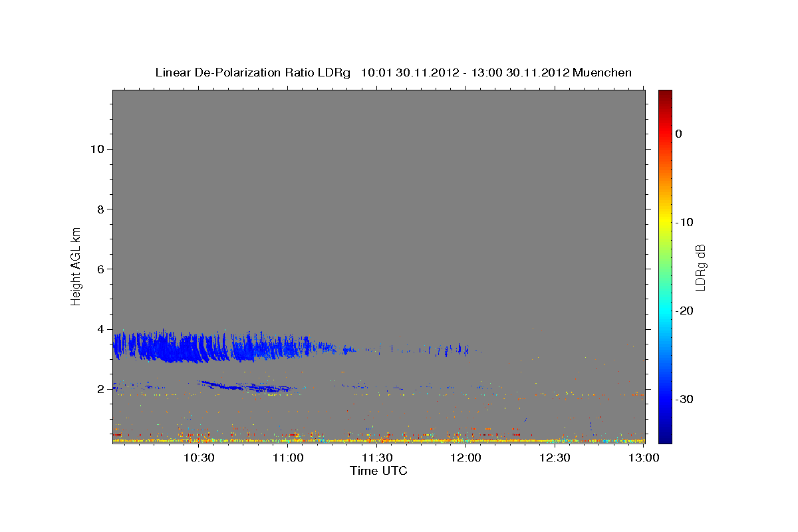
Task: Click the 13:00 time tick label
Action: point(644,458)
